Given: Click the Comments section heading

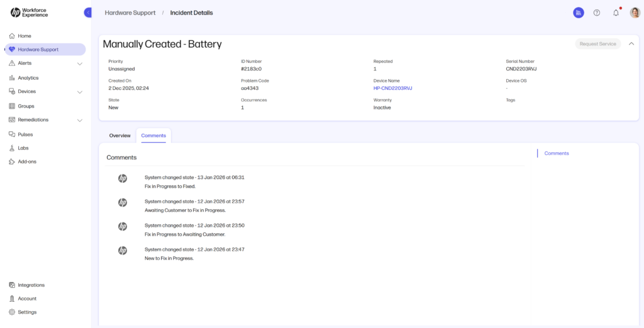Looking at the screenshot, I should [121, 158].
